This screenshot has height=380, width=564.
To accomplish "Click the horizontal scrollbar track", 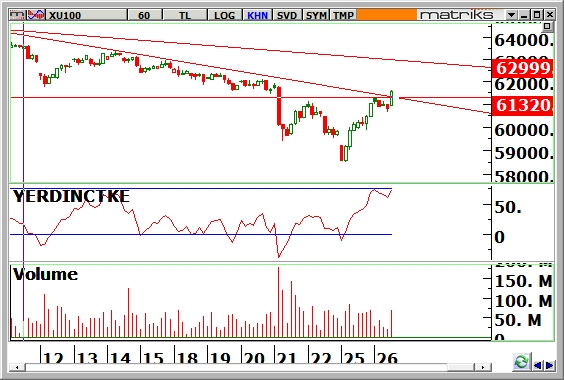I will coord(236,367).
